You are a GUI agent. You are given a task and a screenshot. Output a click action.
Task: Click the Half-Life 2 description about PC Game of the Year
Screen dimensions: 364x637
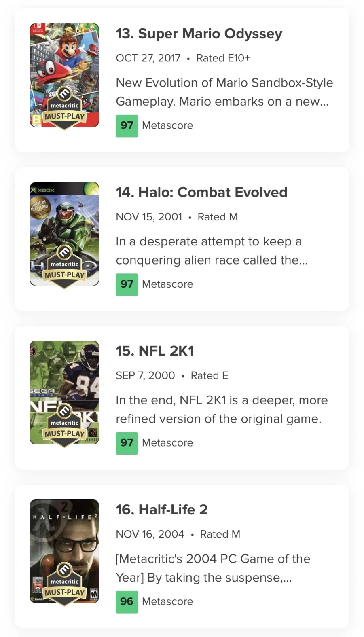pos(213,568)
